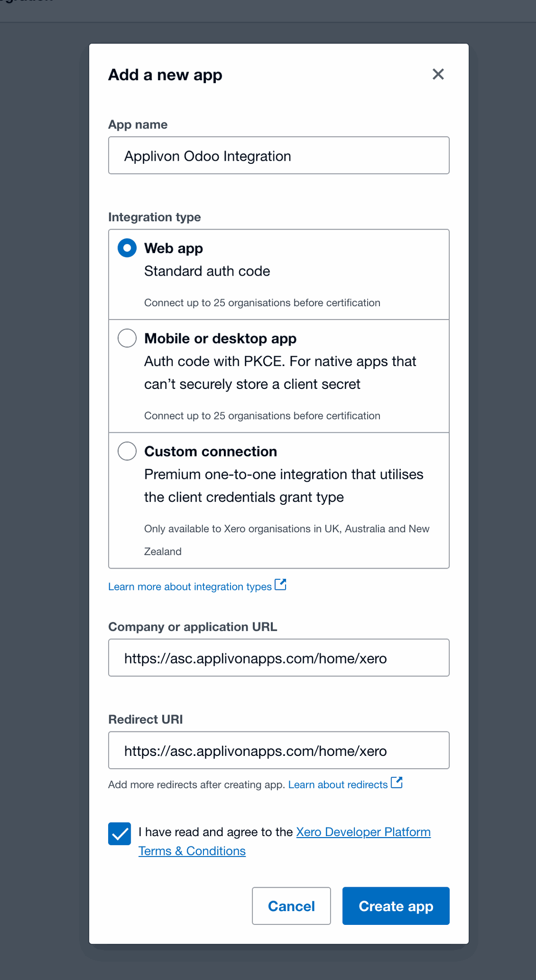Click the Terms & Conditions link text
536x980 pixels.
pos(192,851)
